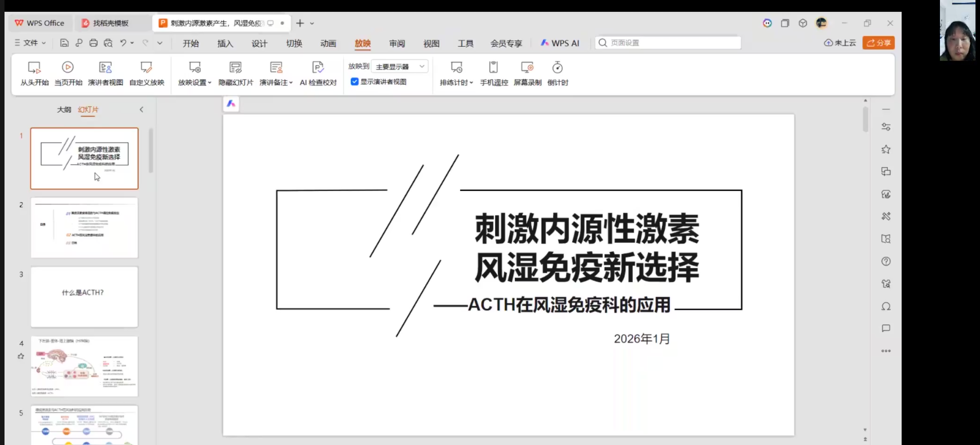Click the hide slide (隐藏幻灯片) icon

click(236, 68)
